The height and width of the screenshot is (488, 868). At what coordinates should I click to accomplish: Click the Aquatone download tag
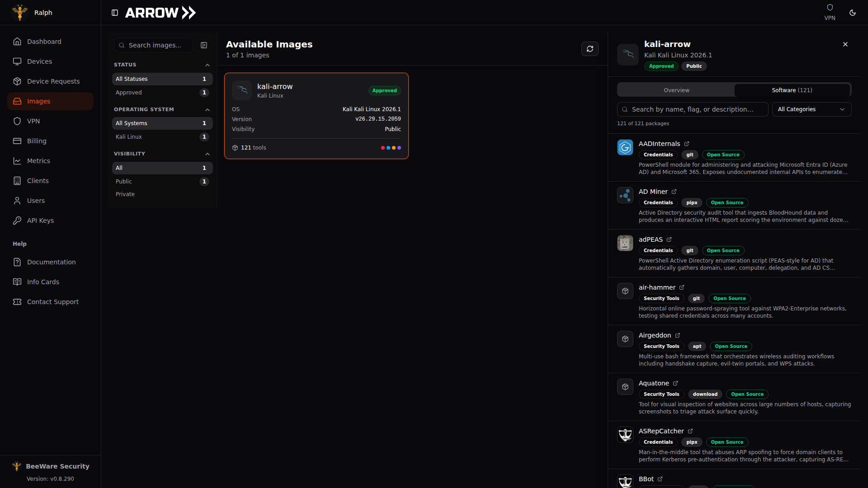(705, 394)
